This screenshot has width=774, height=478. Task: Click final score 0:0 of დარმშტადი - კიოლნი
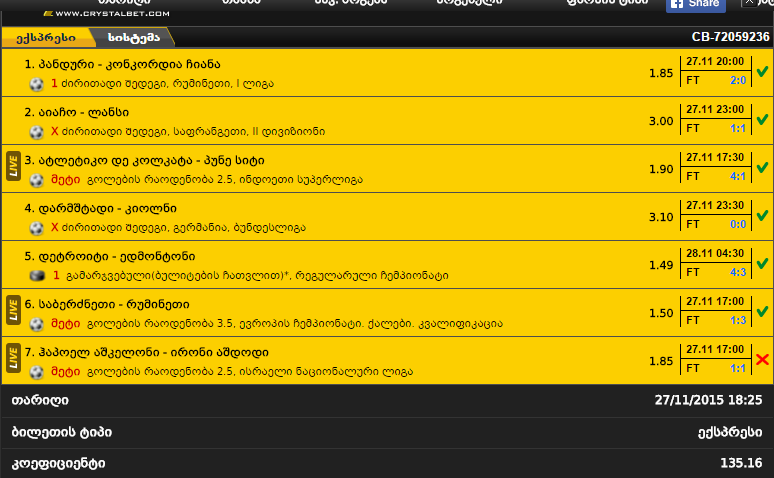[x=738, y=224]
